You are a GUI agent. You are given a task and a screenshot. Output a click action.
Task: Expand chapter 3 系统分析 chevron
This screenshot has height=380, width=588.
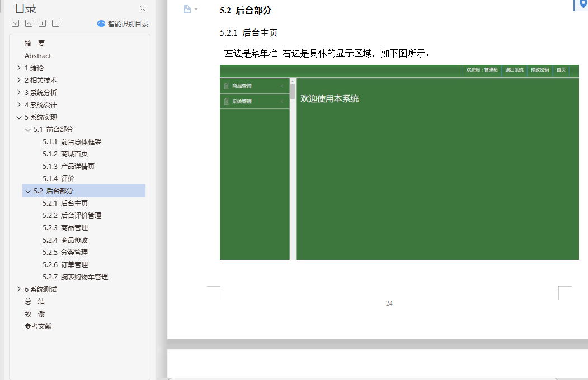(x=19, y=92)
